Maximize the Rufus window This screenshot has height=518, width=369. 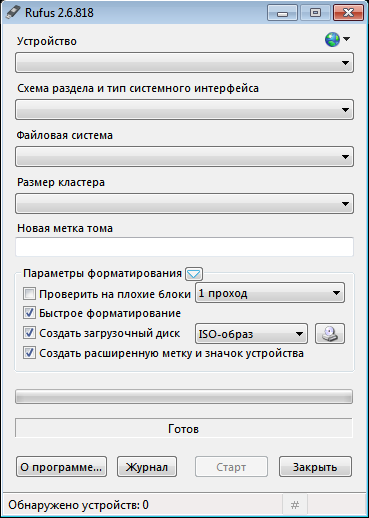315,13
